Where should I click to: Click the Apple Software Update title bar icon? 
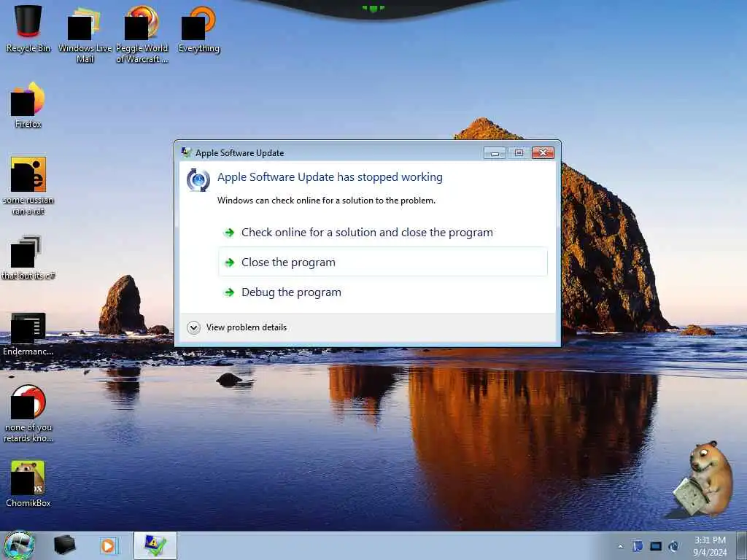pos(186,152)
